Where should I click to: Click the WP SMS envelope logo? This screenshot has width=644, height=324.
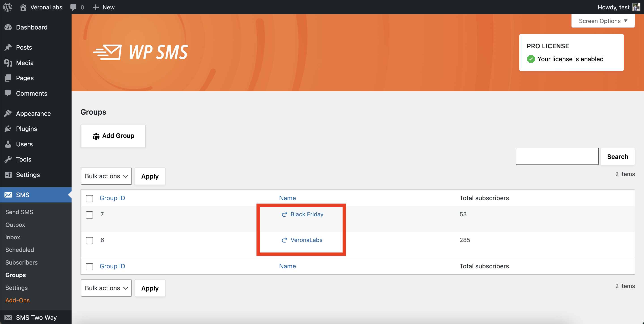(x=108, y=52)
